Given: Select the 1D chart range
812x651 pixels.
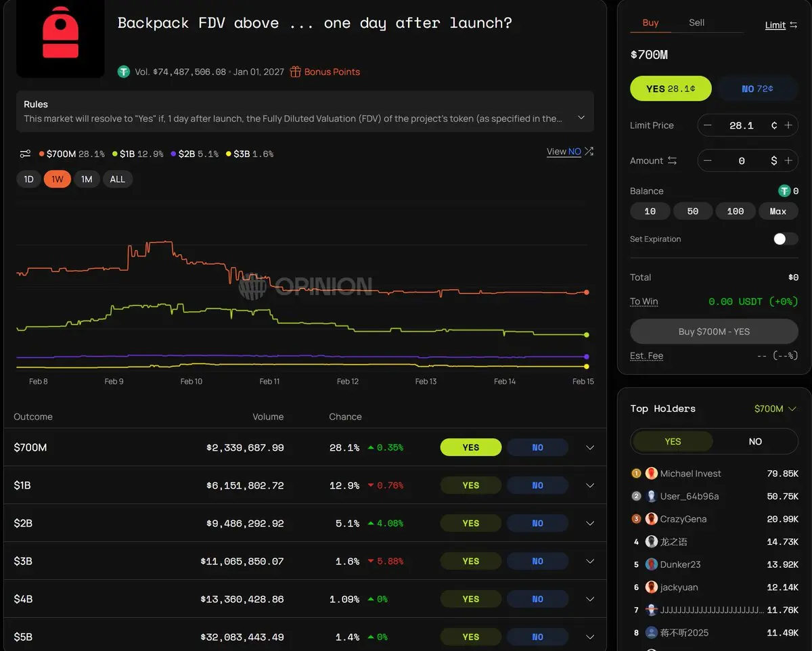Looking at the screenshot, I should 28,179.
